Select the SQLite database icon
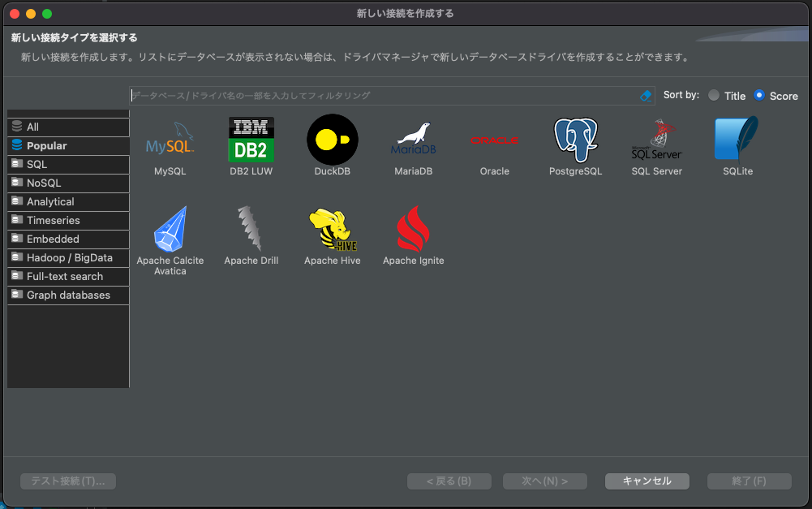Viewport: 812px width, 509px height. (x=737, y=140)
